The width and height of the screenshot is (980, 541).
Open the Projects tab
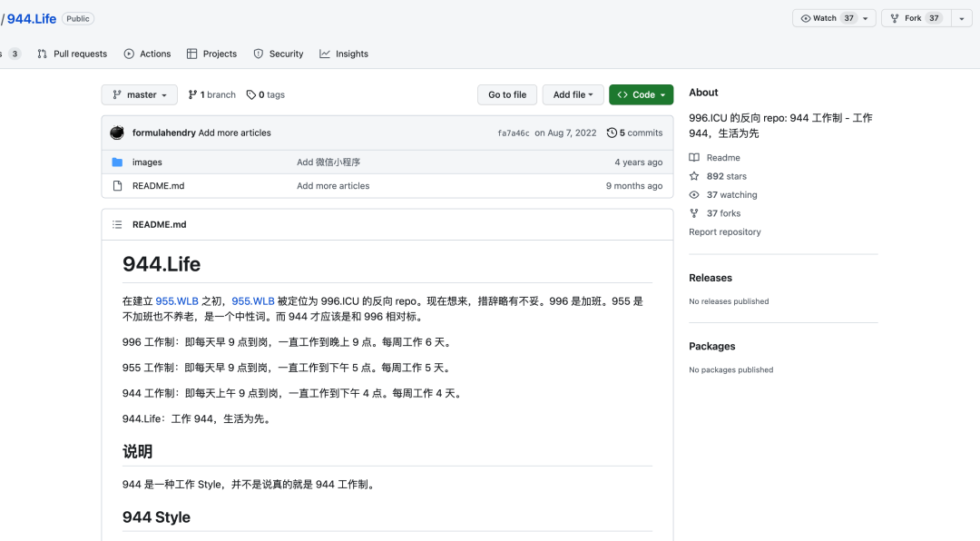[211, 54]
